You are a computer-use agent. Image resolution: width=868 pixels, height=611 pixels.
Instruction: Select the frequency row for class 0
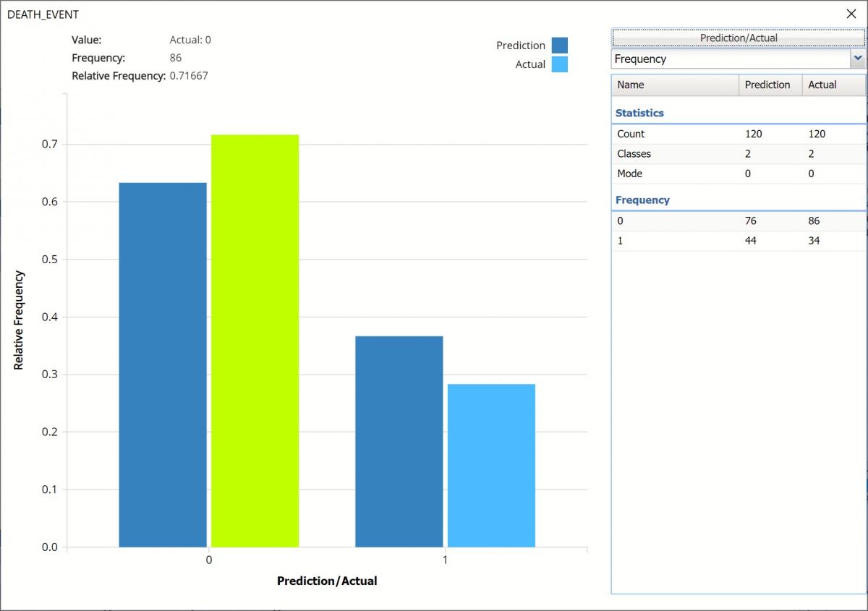pyautogui.click(x=738, y=221)
